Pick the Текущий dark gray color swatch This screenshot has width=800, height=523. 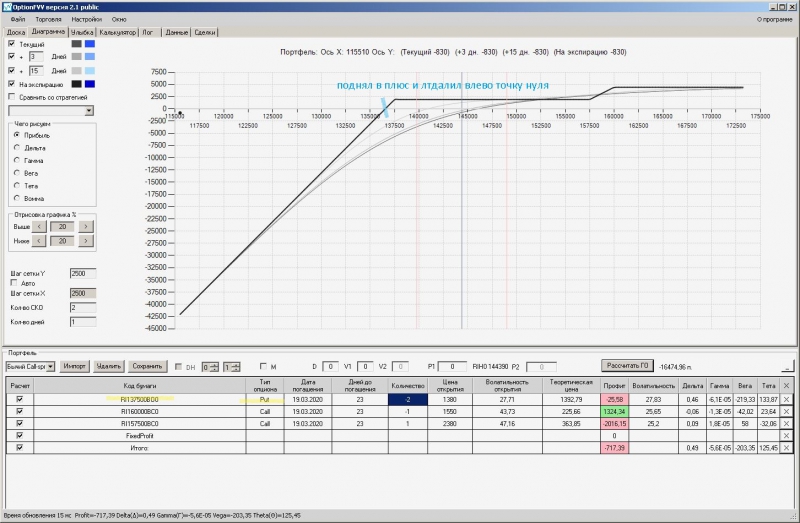(x=77, y=44)
